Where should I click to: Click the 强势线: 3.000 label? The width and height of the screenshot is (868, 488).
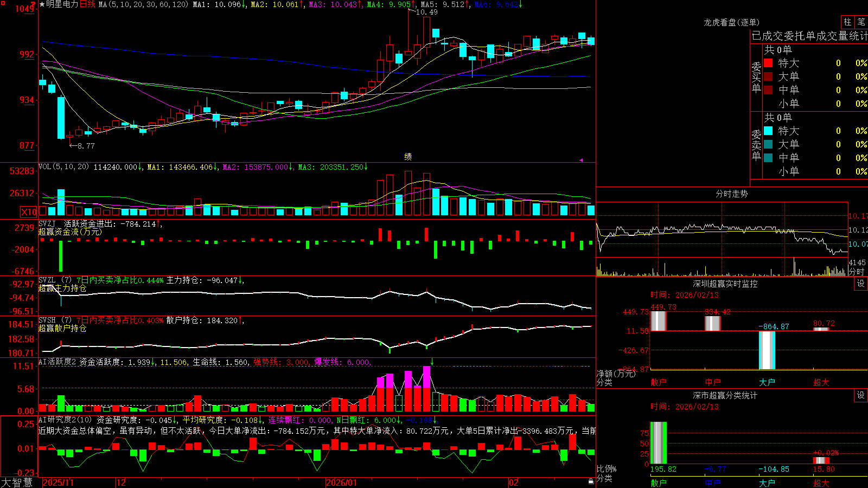tap(282, 362)
